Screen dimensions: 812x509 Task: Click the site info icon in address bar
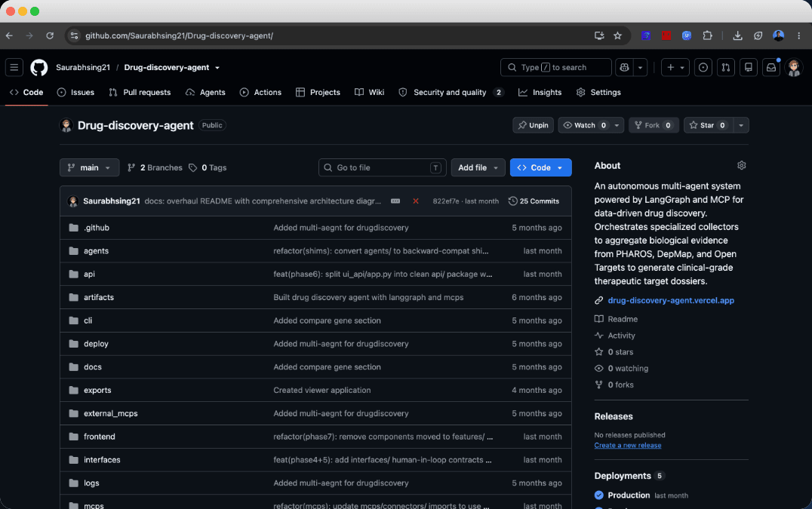tap(74, 35)
